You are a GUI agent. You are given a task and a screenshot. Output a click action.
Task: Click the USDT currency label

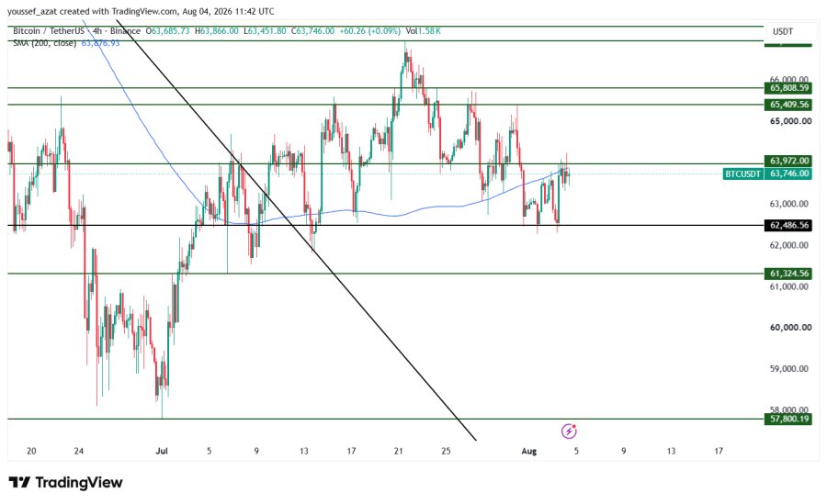pyautogui.click(x=783, y=31)
